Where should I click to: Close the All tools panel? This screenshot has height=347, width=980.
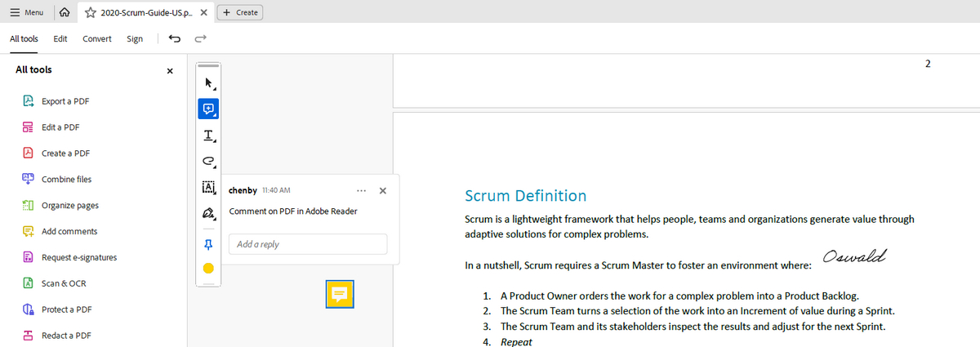(169, 71)
